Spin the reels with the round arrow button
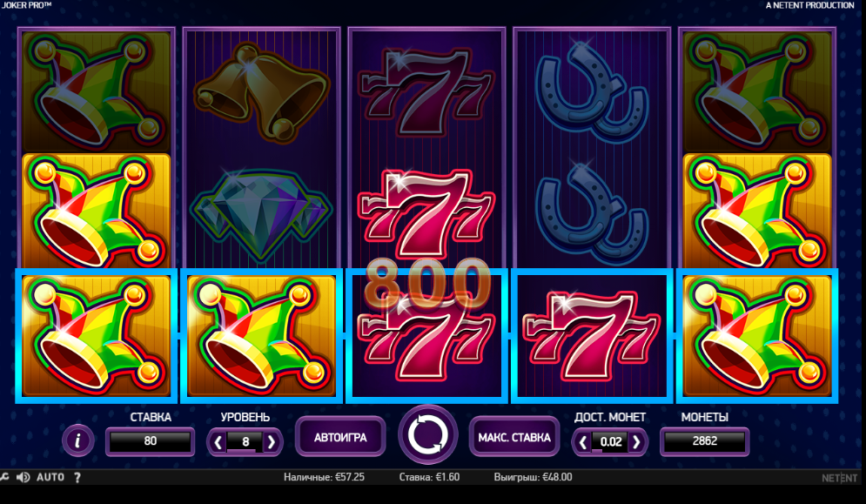The width and height of the screenshot is (866, 504). (428, 435)
